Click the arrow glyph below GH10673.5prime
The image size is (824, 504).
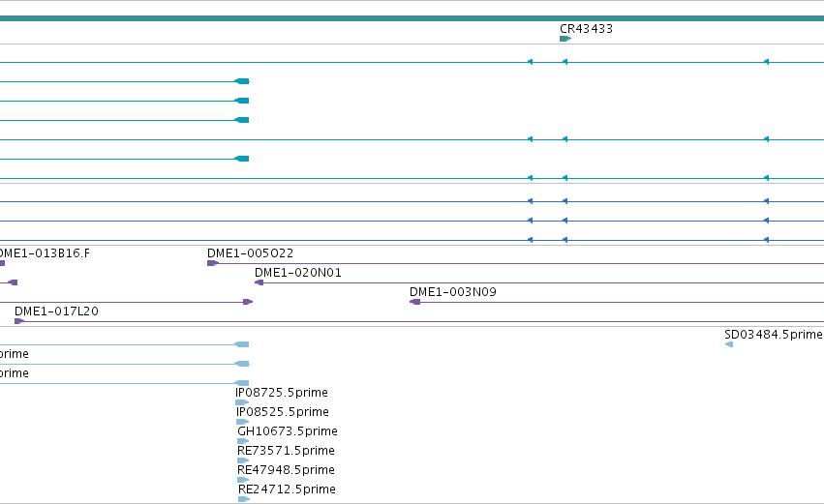click(243, 441)
